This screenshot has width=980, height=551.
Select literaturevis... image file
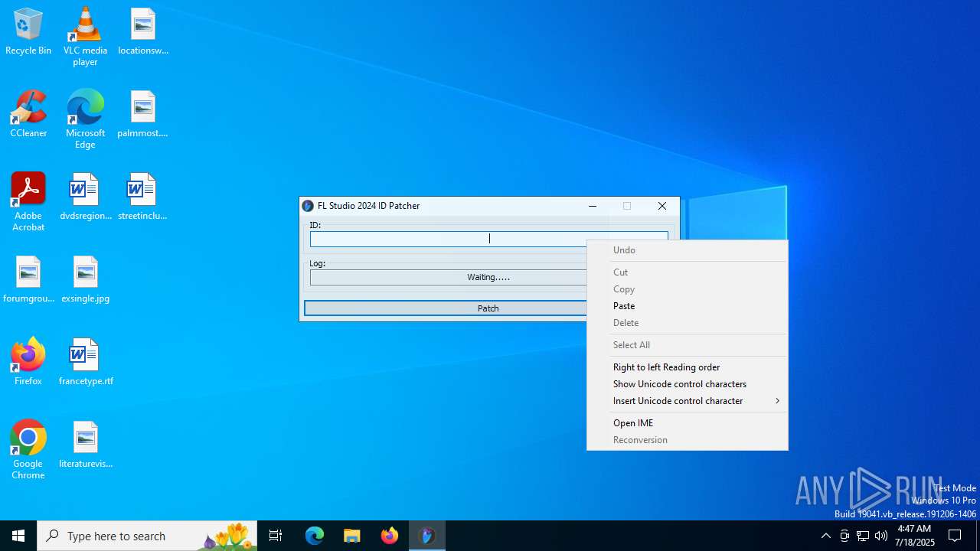(x=85, y=445)
